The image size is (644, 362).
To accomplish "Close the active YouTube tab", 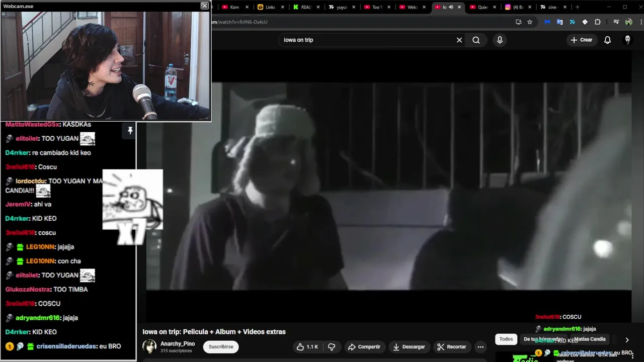I will click(x=459, y=7).
